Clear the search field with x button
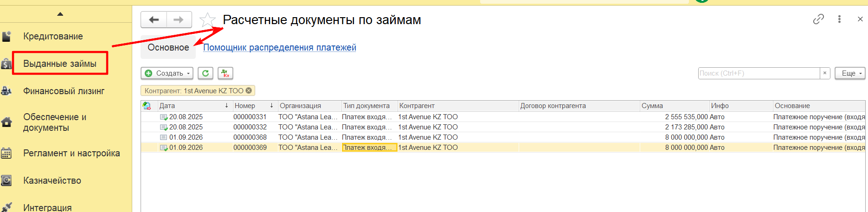The image size is (868, 212). (825, 73)
